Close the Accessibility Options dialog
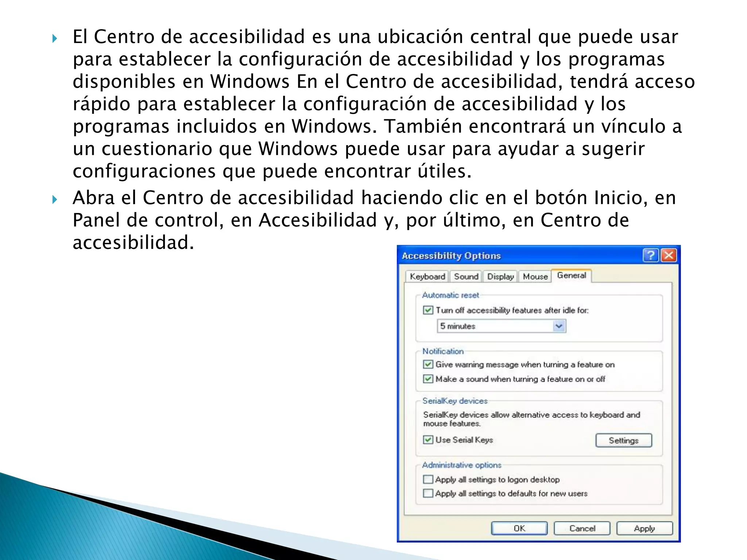Screen dimensions: 747x560 click(669, 255)
